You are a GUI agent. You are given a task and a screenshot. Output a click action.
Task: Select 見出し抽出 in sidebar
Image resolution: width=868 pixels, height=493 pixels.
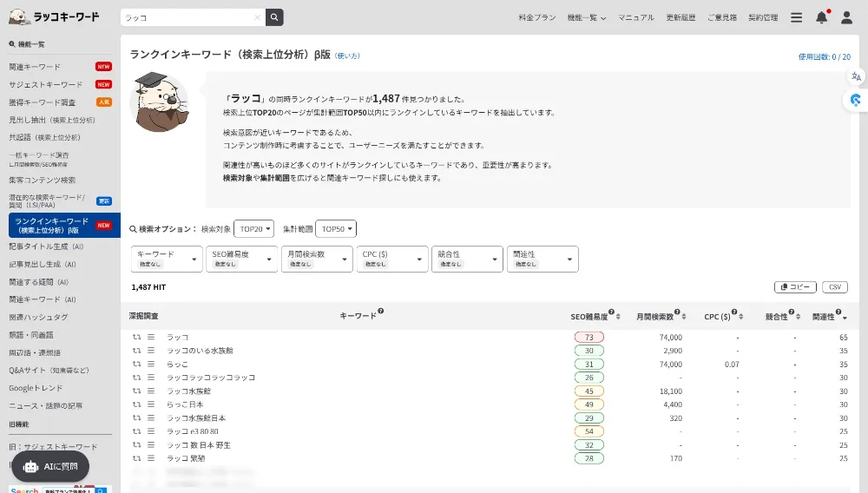tap(52, 120)
